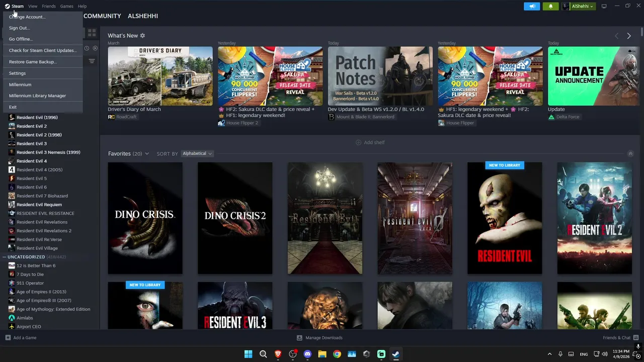Select Go Offline menu entry
The image size is (644, 362).
21,39
